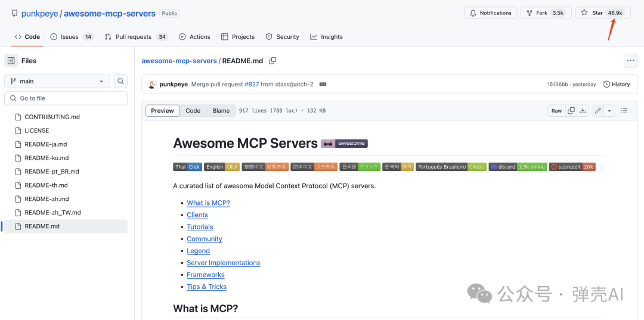Open the Issues tab
This screenshot has width=644, height=320.
72,37
